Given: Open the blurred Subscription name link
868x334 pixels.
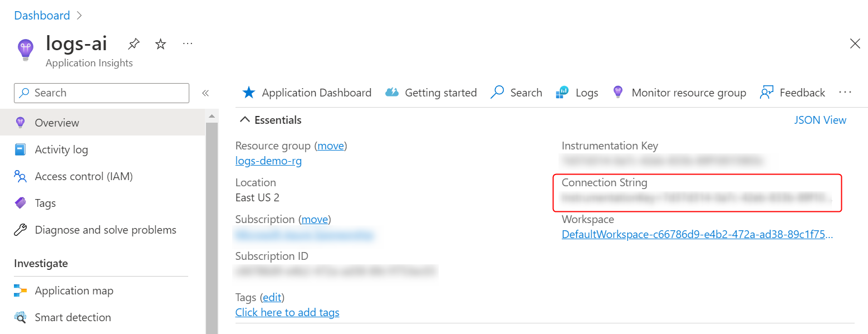Looking at the screenshot, I should [304, 235].
